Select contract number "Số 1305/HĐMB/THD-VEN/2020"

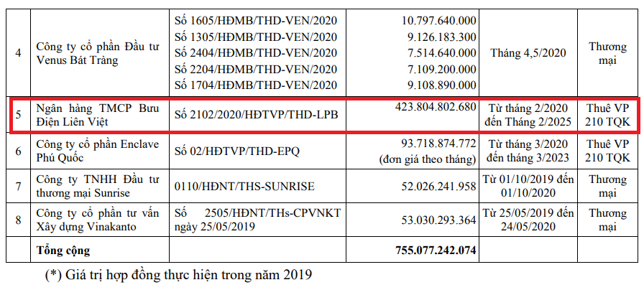click(x=256, y=37)
